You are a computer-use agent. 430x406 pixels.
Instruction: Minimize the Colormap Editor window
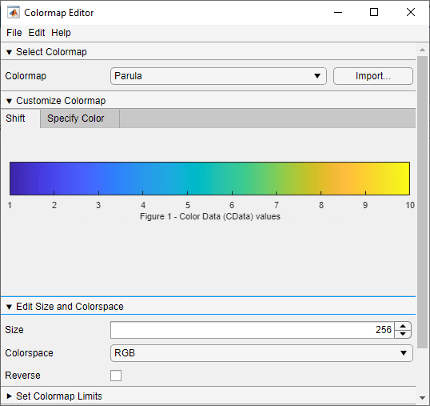point(338,13)
